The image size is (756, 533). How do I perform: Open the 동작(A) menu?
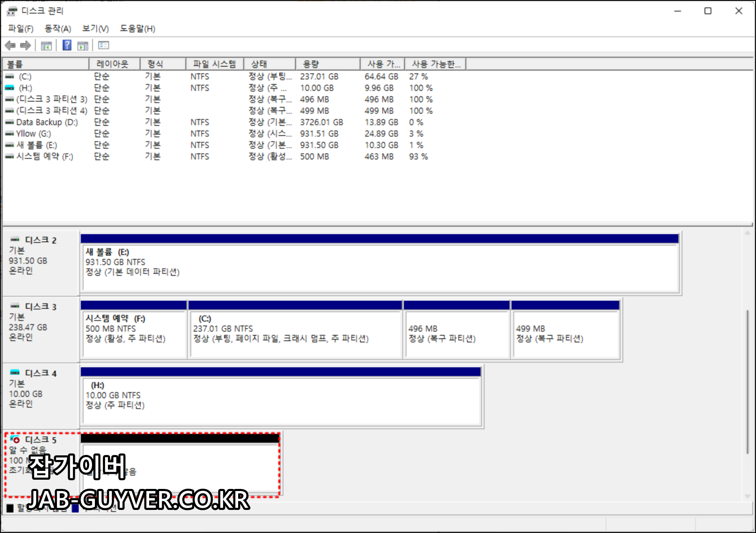(x=58, y=29)
